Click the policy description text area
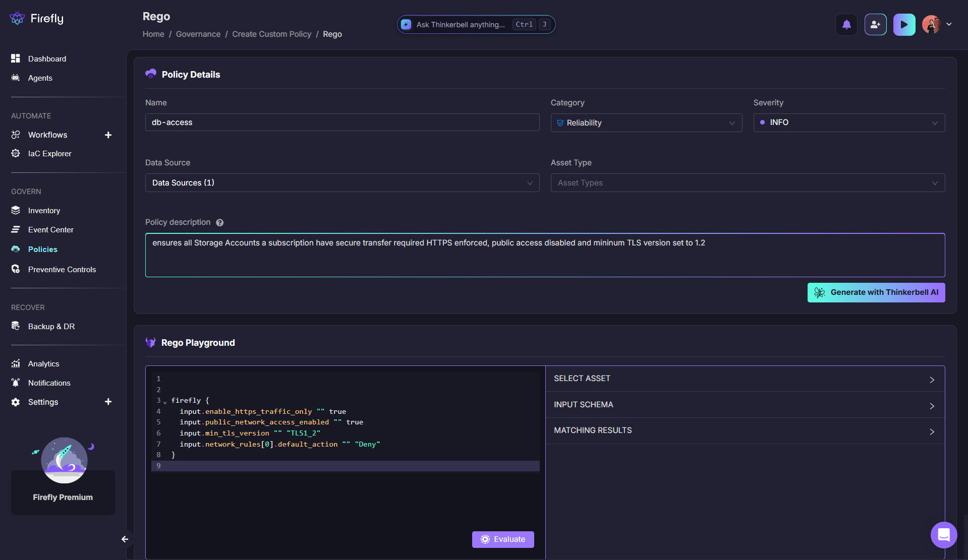Screen dimensions: 968x560 tap(545, 255)
